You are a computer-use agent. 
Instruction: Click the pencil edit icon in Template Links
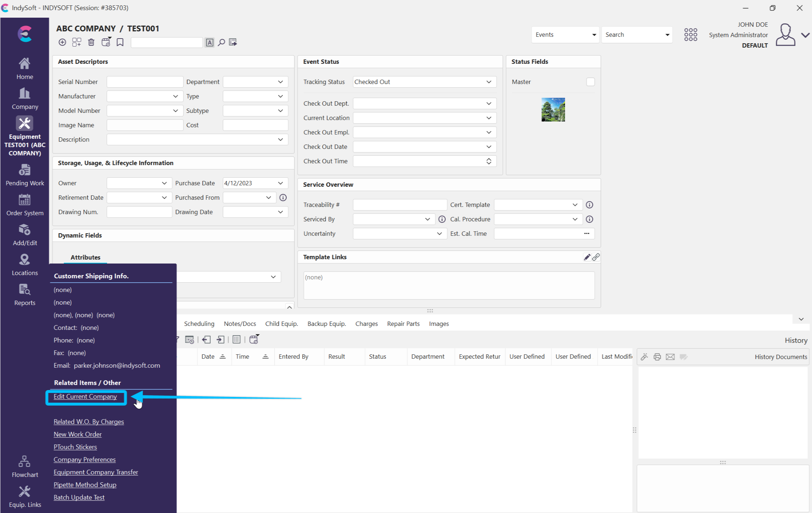pyautogui.click(x=587, y=257)
